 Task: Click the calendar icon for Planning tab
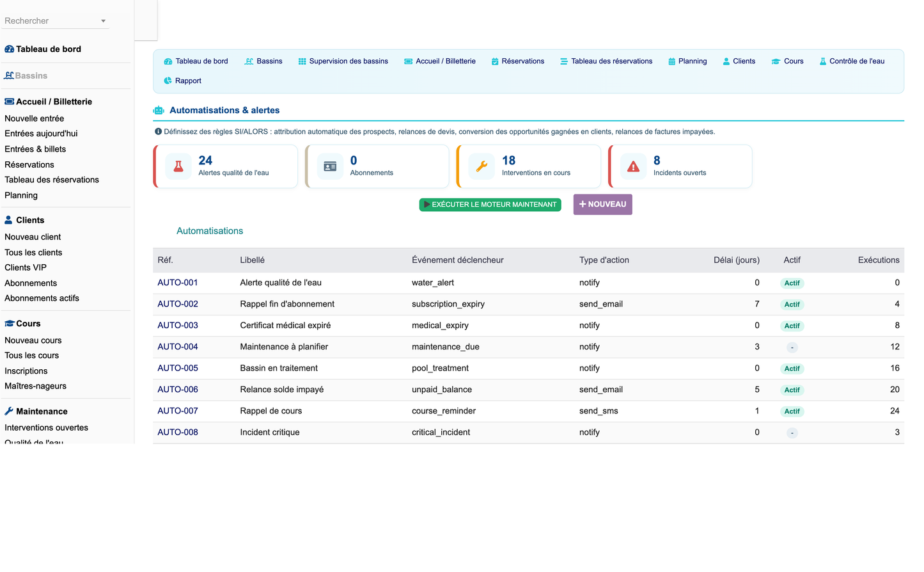[671, 61]
